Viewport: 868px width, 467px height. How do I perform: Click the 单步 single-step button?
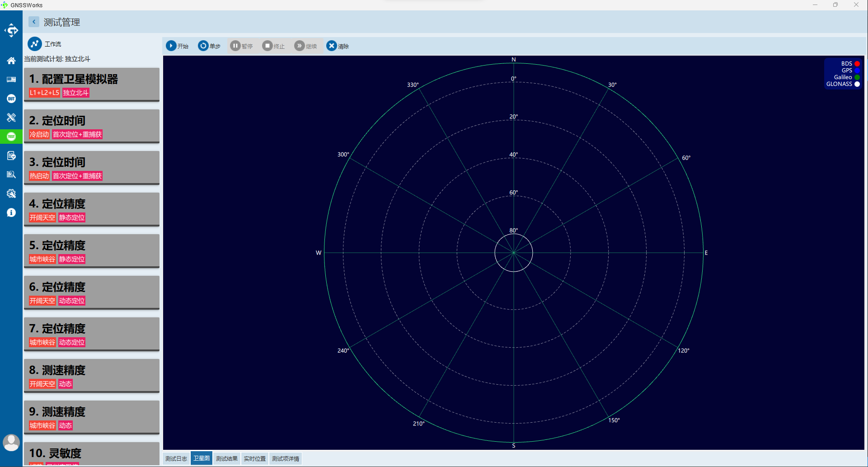209,46
